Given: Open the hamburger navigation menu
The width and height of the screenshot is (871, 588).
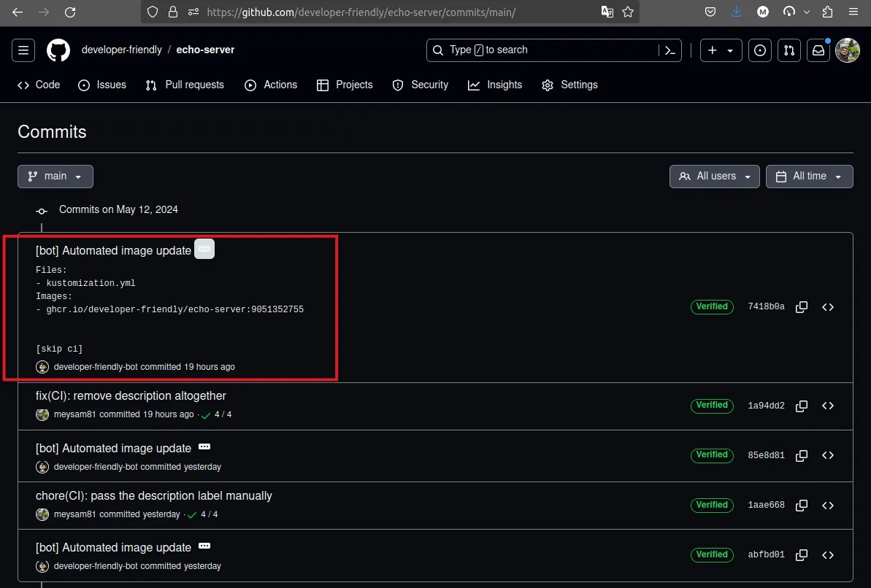Looking at the screenshot, I should coord(23,50).
